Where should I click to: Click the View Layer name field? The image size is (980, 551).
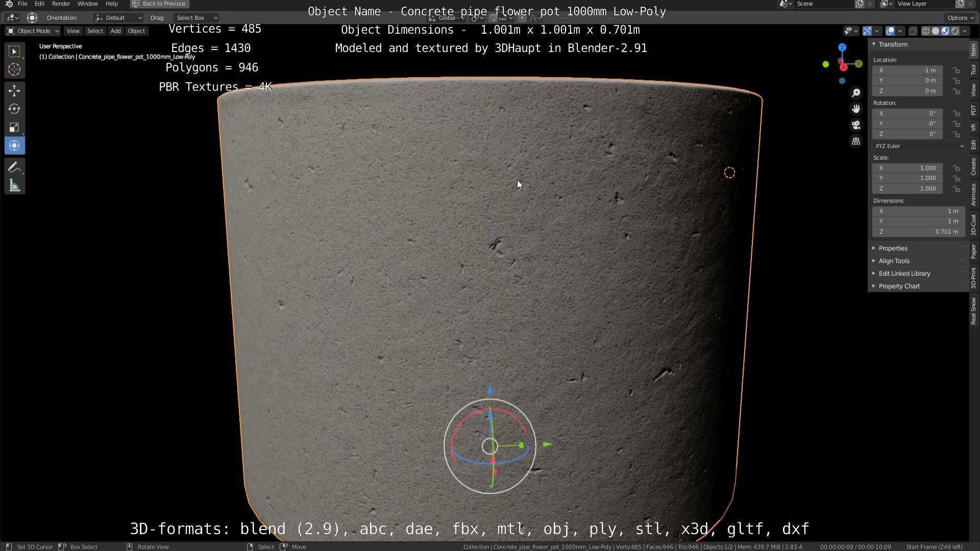(925, 4)
